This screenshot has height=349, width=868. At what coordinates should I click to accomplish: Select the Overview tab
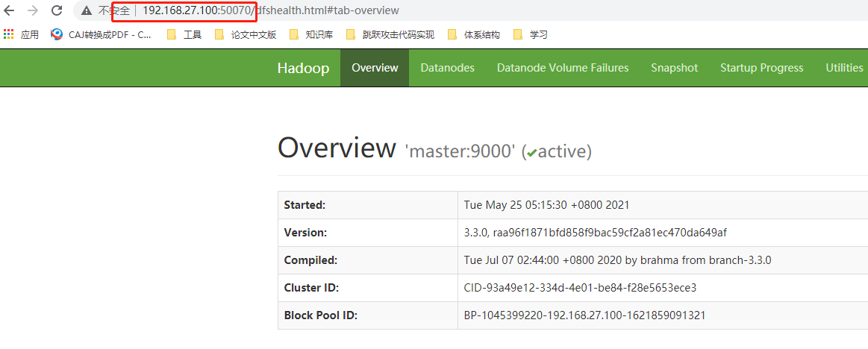tap(375, 67)
